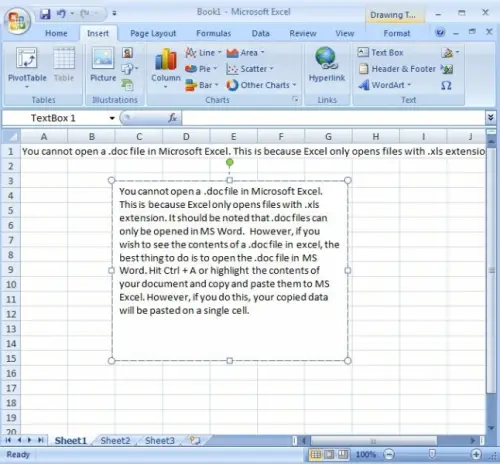The image size is (500, 464).
Task: Click the Select All corner button
Action: point(11,136)
